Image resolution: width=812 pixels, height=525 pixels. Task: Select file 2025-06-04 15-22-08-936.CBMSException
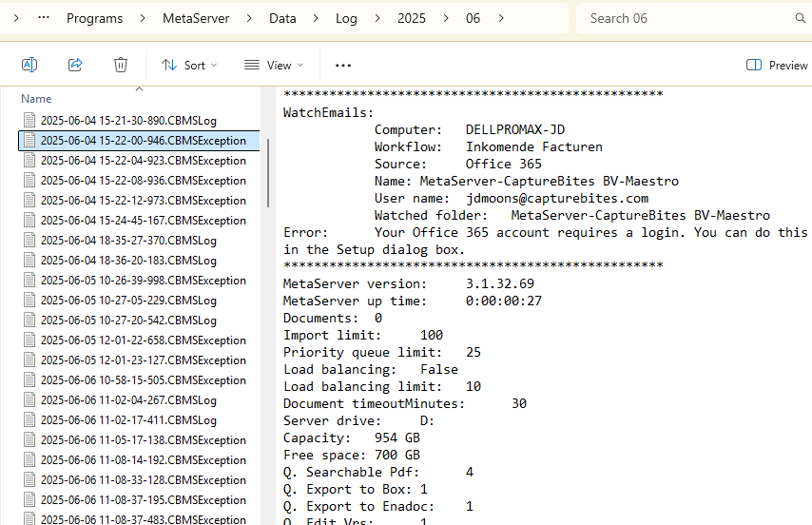point(143,181)
